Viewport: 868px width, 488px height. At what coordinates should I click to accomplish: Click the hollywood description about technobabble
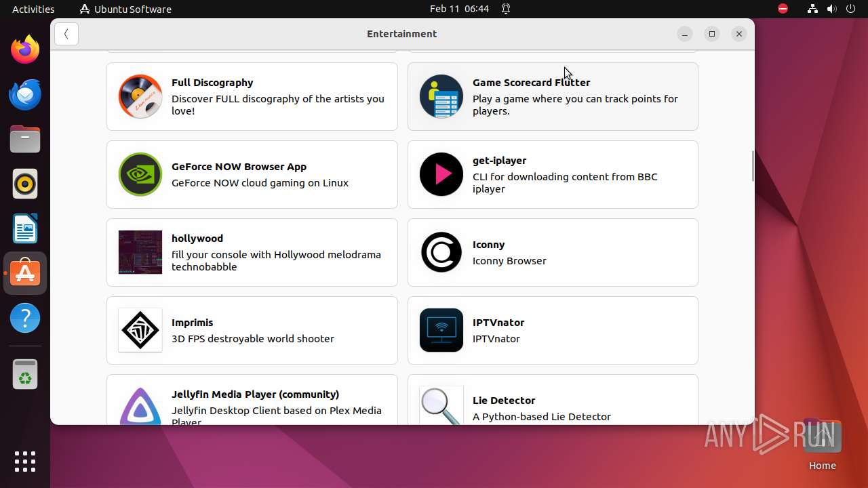click(x=276, y=261)
